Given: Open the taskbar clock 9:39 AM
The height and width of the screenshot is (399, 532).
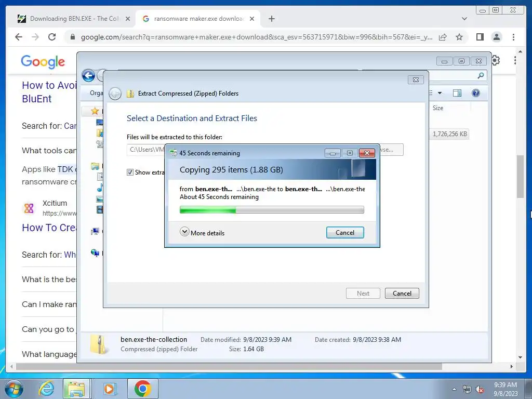Looking at the screenshot, I should [506, 389].
